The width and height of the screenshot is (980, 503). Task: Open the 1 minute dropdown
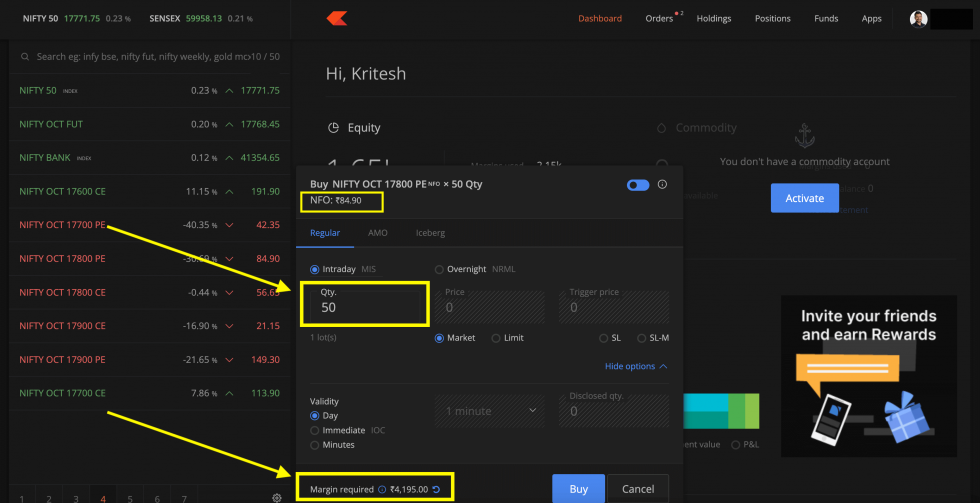click(x=489, y=411)
